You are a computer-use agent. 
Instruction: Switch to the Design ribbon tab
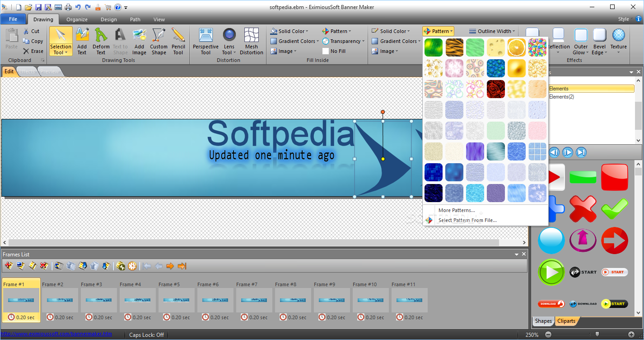[109, 19]
